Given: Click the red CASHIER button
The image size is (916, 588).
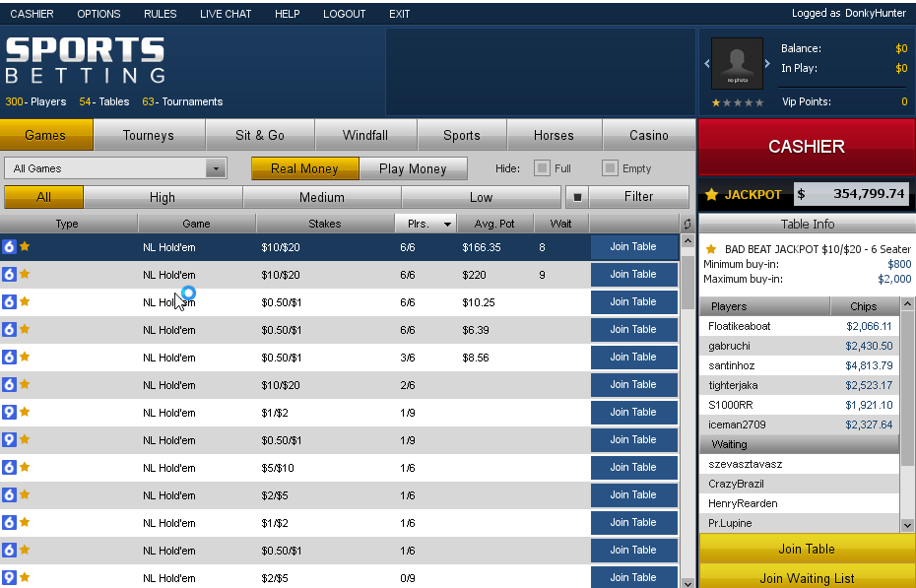Looking at the screenshot, I should [807, 147].
